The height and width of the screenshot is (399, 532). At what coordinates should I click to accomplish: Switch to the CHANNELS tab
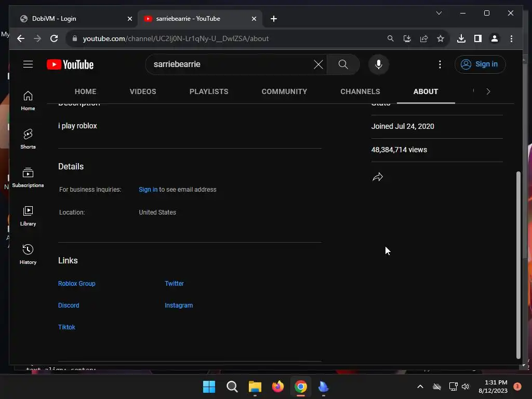point(361,91)
